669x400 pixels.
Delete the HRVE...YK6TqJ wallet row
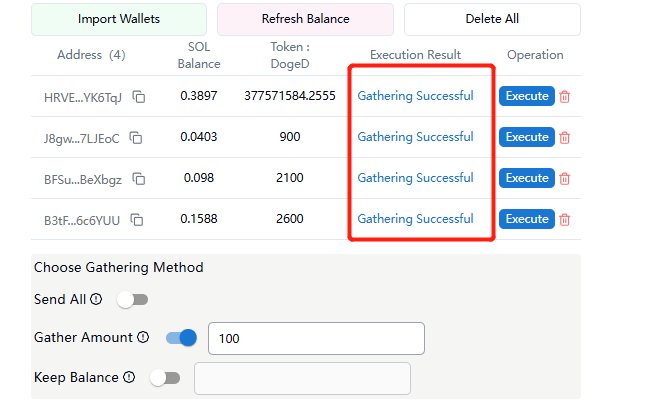565,97
